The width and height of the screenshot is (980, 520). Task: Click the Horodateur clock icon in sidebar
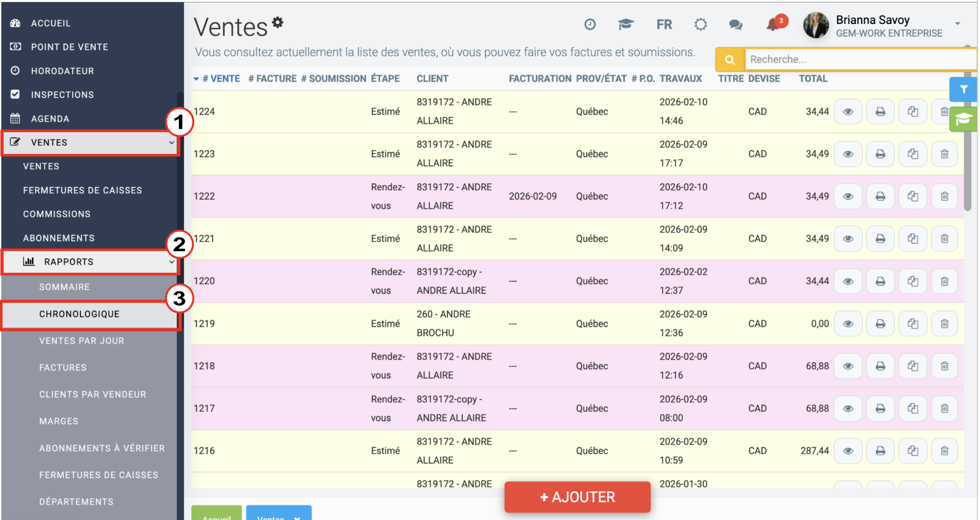(15, 70)
